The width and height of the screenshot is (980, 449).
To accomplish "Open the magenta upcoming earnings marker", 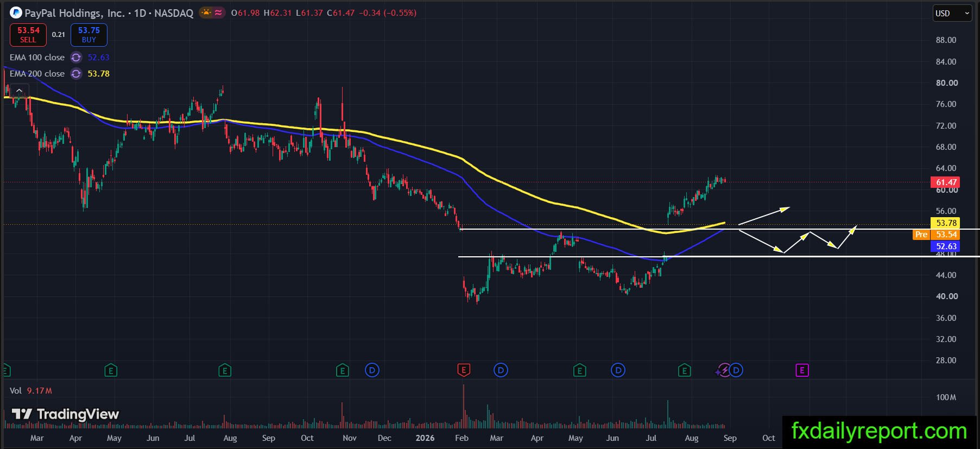I will click(802, 370).
